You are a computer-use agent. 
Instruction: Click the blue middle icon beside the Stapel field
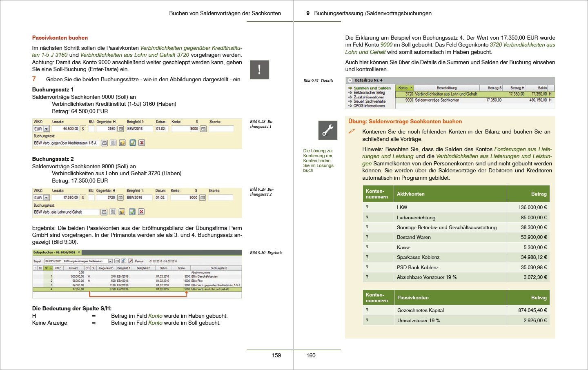click(x=123, y=261)
